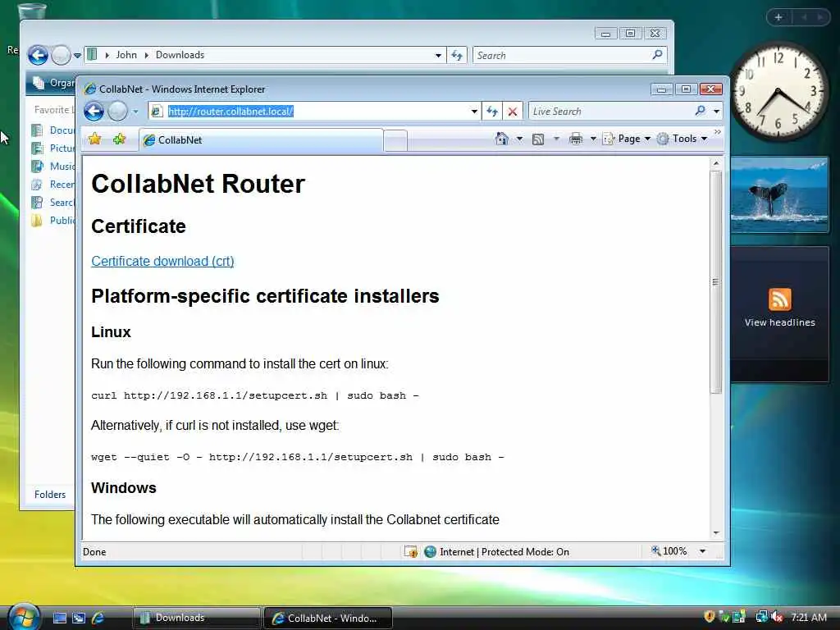The height and width of the screenshot is (630, 840).
Task: Click in the Live Search input field
Action: point(610,112)
